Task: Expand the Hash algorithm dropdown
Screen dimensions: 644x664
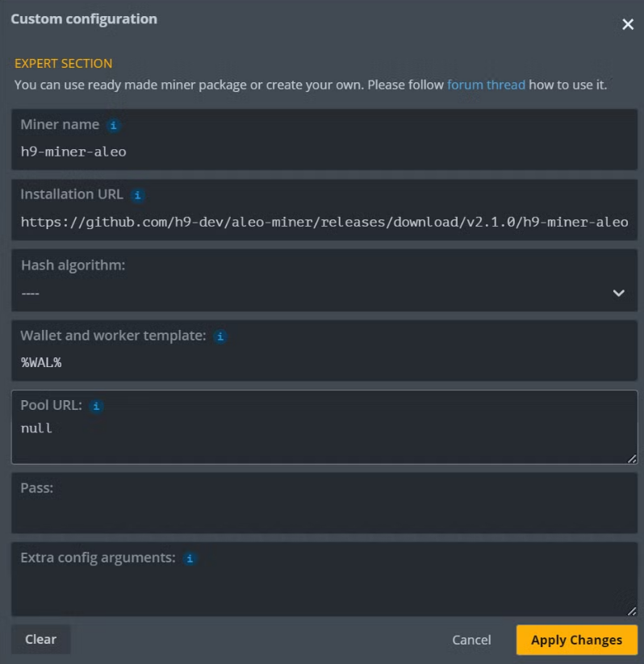Action: pos(324,292)
